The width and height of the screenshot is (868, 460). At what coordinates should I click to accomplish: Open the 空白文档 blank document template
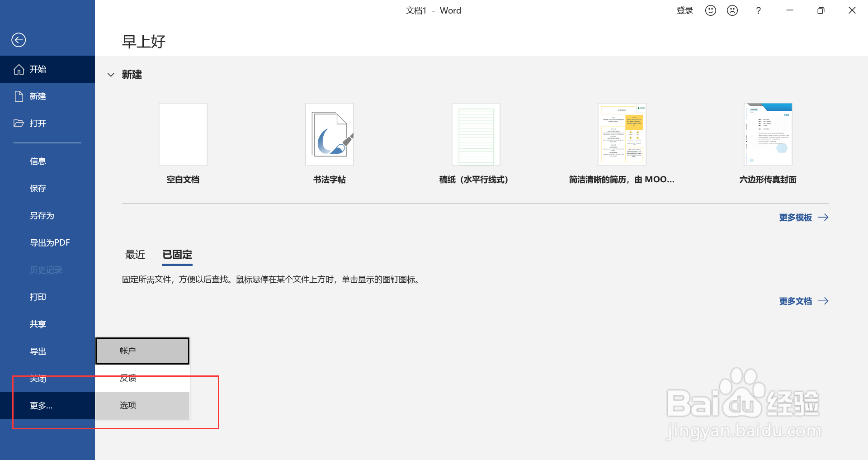point(183,134)
